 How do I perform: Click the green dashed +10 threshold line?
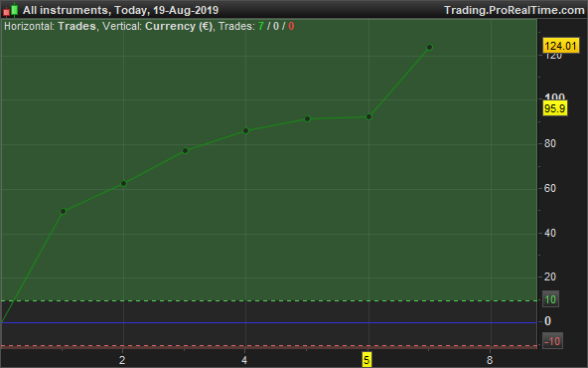click(268, 300)
